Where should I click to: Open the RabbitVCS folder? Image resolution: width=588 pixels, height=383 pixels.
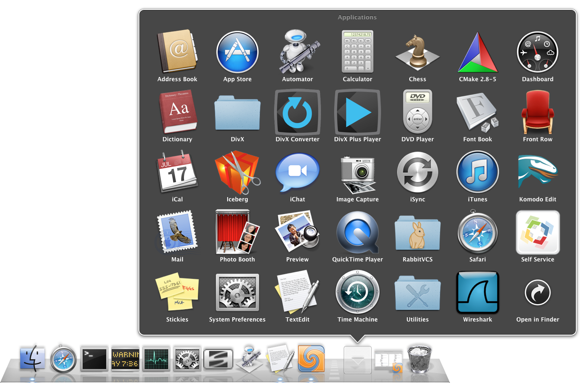[x=417, y=232]
